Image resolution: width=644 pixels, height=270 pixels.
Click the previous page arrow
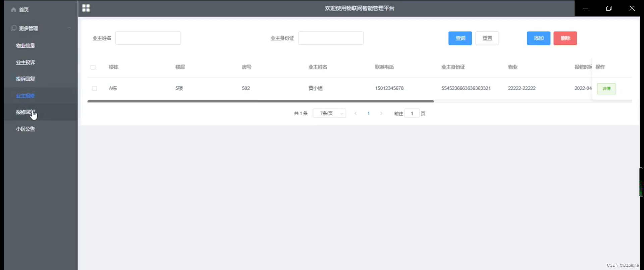[x=356, y=114]
